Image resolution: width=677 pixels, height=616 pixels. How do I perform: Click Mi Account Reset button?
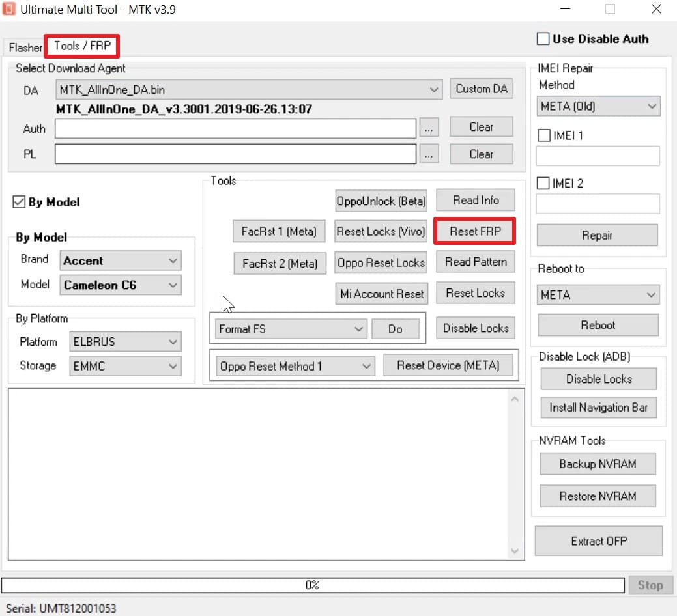click(x=382, y=294)
